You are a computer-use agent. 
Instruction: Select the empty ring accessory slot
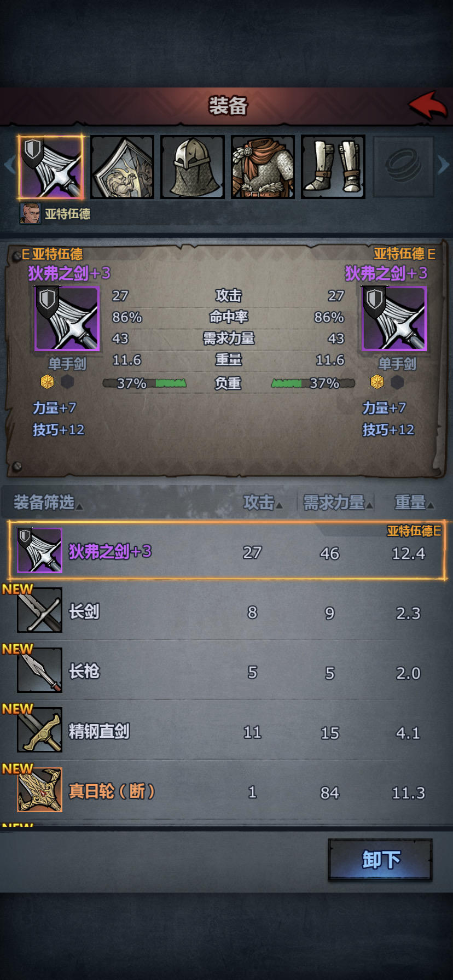click(x=403, y=167)
